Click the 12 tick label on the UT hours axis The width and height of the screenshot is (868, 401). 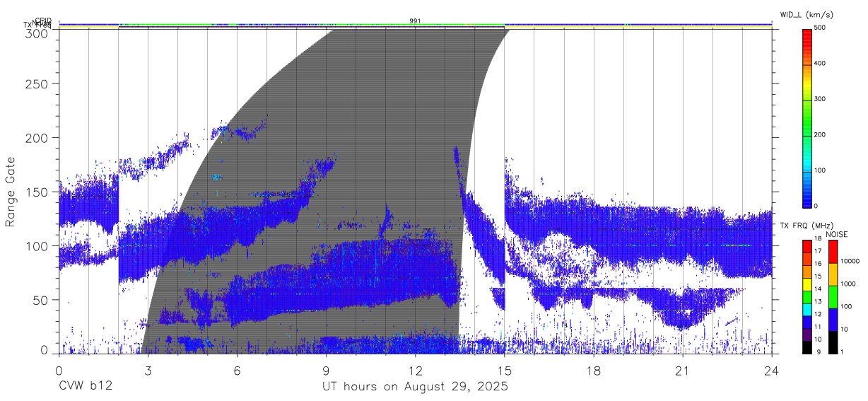click(416, 371)
